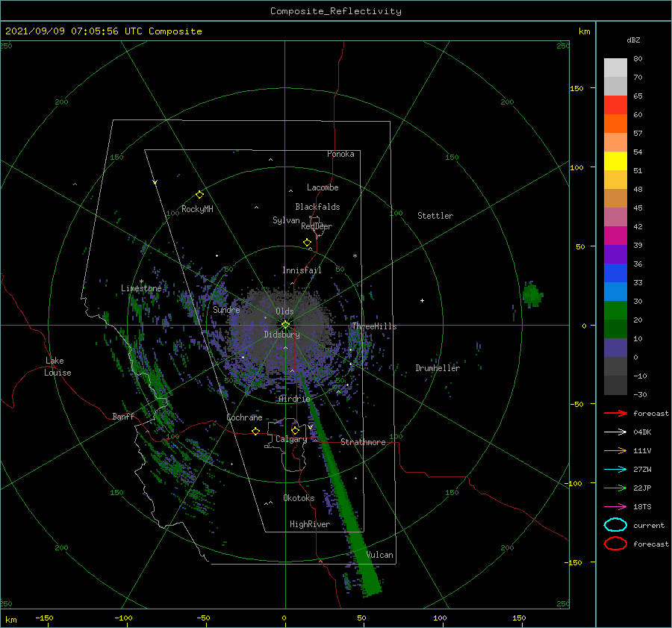Screen dimensions: 672x628
Task: Click the yellow diamond marker below RedDeer
Action: click(x=308, y=243)
